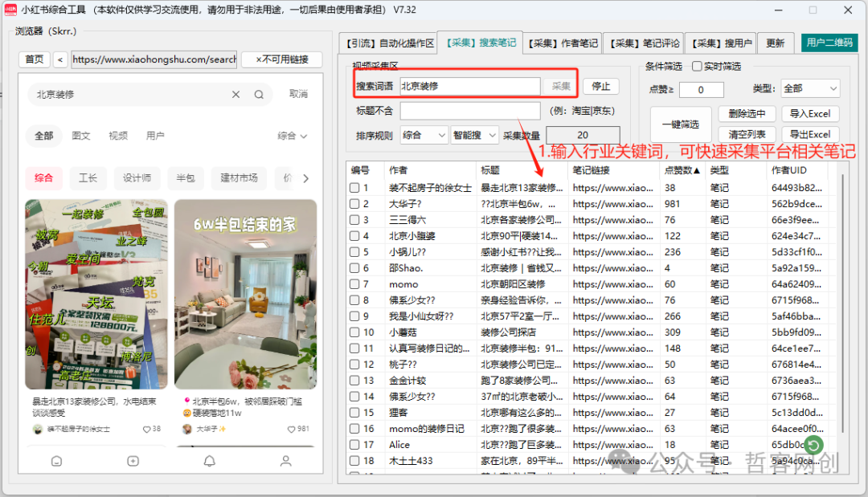The width and height of the screenshot is (868, 497).
Task: Click the 清空列表 button
Action: pyautogui.click(x=747, y=134)
